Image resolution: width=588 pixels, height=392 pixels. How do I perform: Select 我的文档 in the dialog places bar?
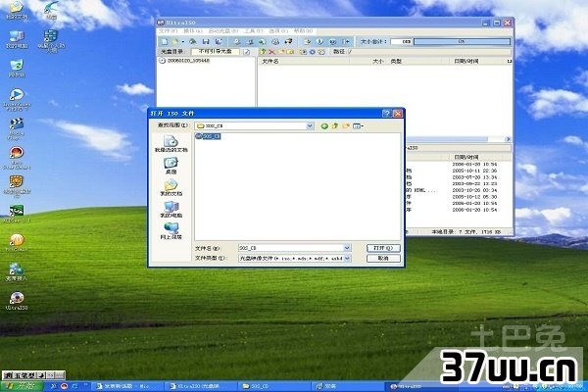pos(171,187)
